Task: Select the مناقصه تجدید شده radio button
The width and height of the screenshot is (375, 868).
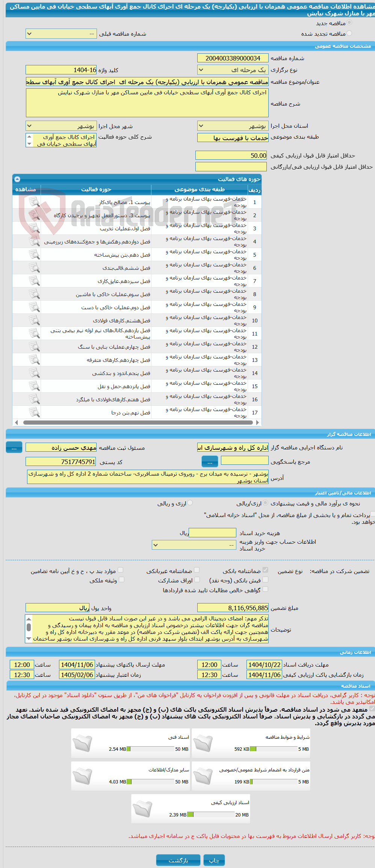Action: pos(349,33)
